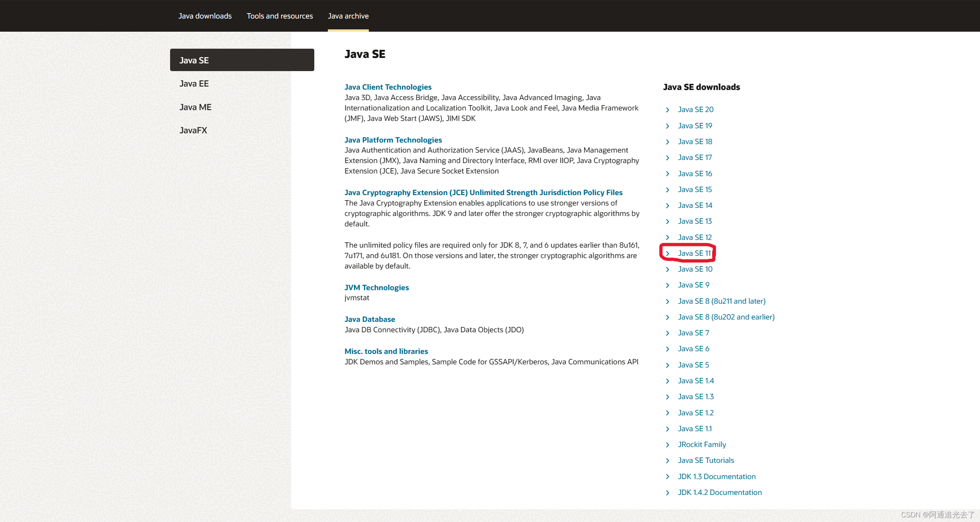Image resolution: width=980 pixels, height=522 pixels.
Task: Open the Java SE 1.4 download link
Action: click(x=696, y=381)
